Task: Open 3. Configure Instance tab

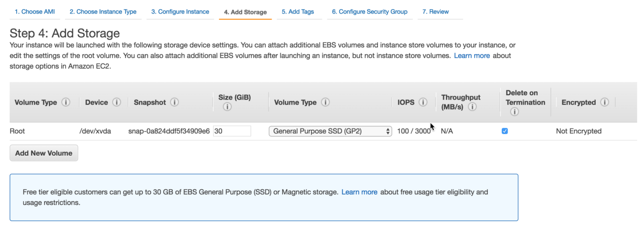Action: coord(180,11)
